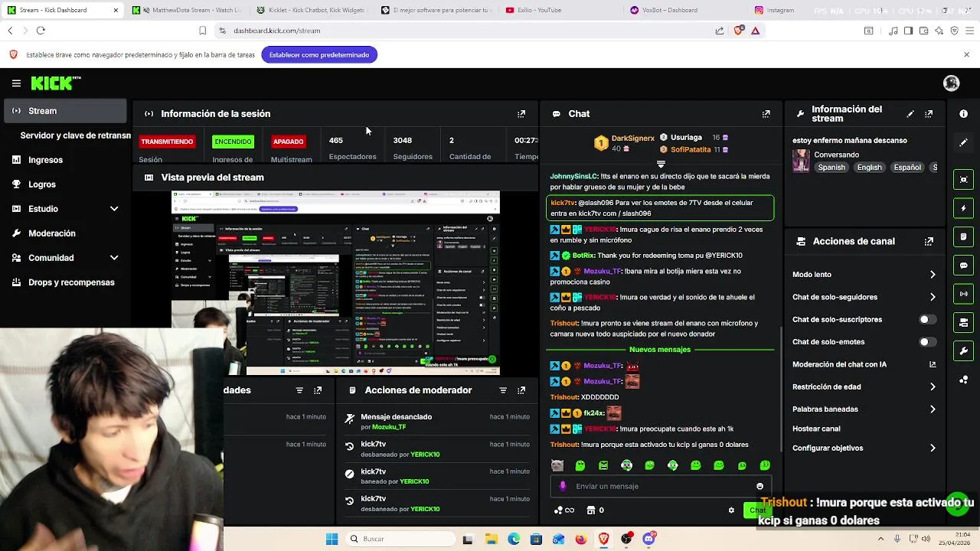Click the Kick logo
This screenshot has height=551, width=980.
56,83
